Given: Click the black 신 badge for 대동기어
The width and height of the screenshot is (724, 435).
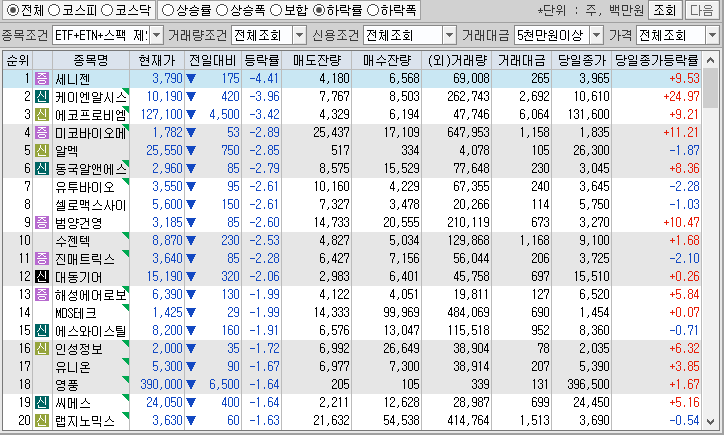Looking at the screenshot, I should (x=42, y=277).
